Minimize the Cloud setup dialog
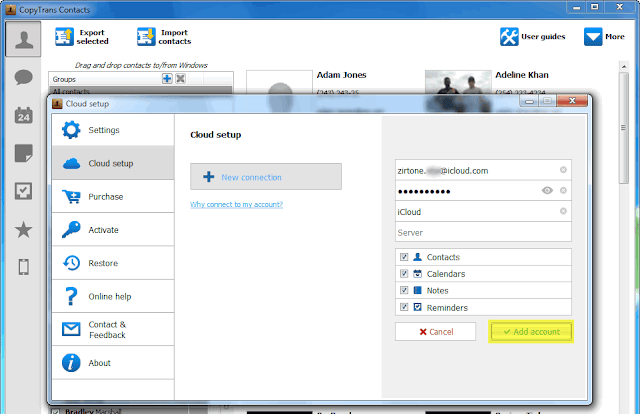 (x=529, y=101)
